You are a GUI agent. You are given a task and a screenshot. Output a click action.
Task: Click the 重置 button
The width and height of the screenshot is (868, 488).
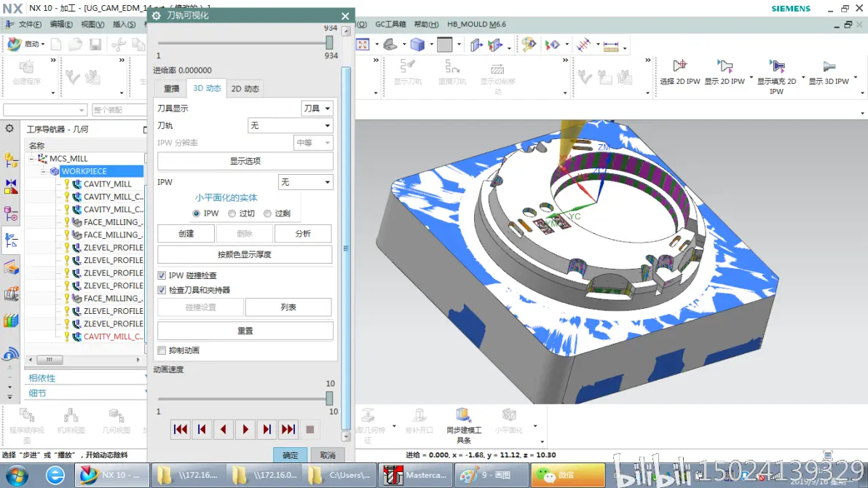tap(245, 331)
